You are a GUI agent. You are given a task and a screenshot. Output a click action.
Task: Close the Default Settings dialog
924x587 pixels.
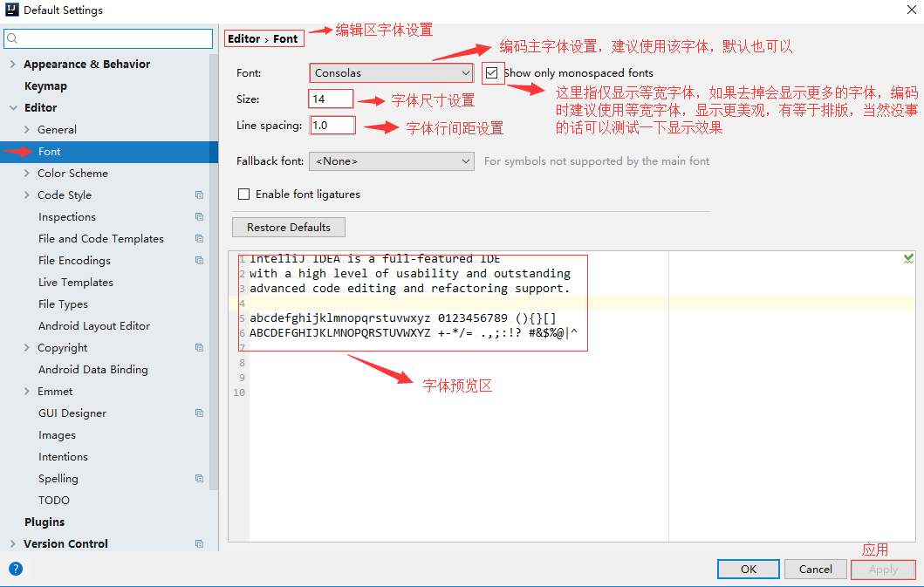(x=911, y=10)
